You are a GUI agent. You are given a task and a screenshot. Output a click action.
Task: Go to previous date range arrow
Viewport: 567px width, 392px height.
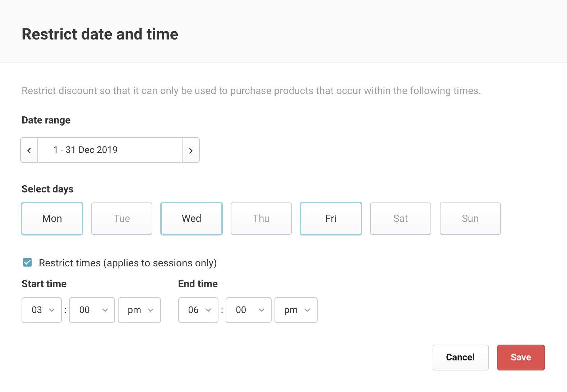point(29,150)
